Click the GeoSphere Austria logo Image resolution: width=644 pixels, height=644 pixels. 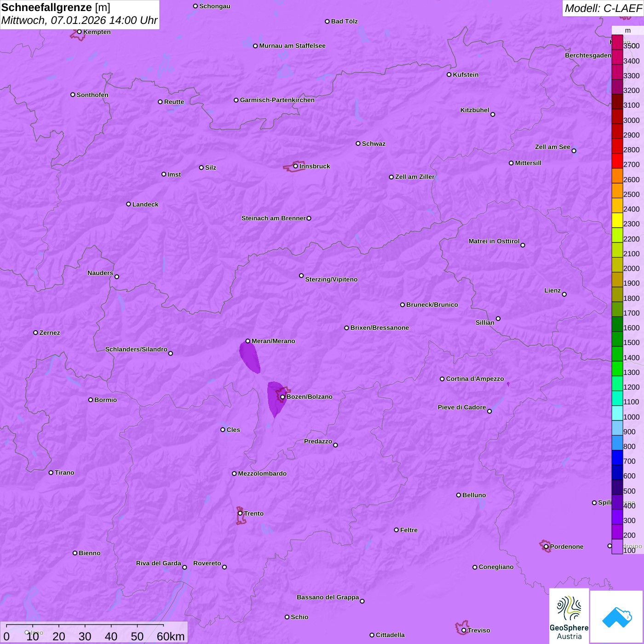point(569,616)
